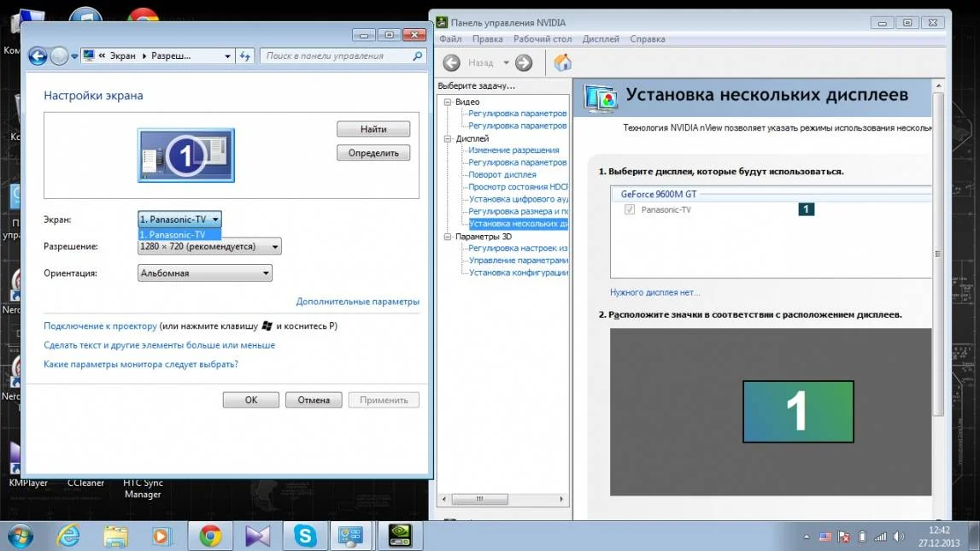Viewport: 980px width, 551px height.
Task: Click the Найти button
Action: click(373, 129)
